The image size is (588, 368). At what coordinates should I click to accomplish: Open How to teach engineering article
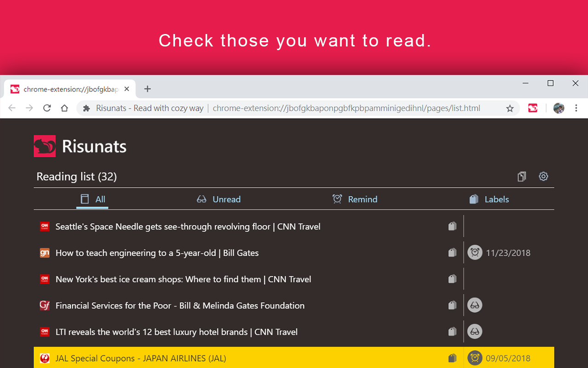click(x=157, y=253)
